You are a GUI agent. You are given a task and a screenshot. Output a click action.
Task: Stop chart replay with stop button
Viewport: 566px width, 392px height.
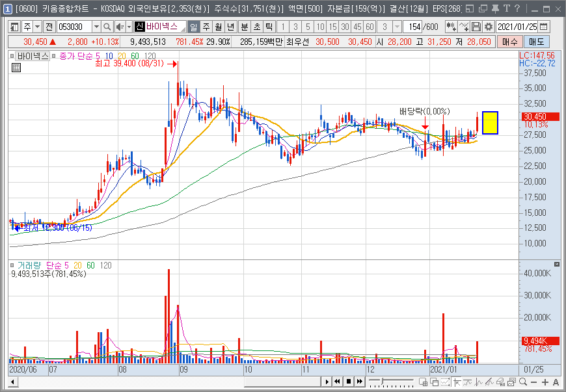click(349, 382)
